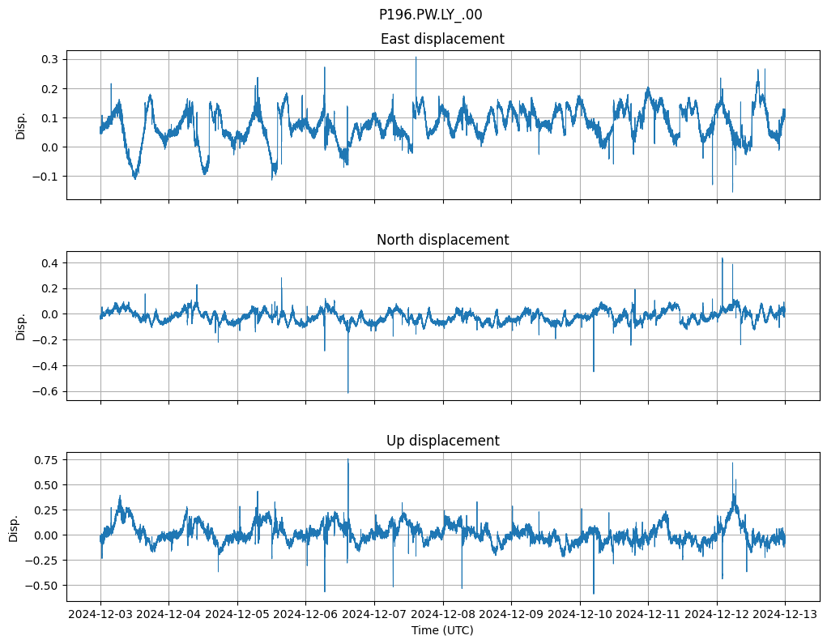
Task: Click the −0.1 tick on East plot
Action: 46,177
